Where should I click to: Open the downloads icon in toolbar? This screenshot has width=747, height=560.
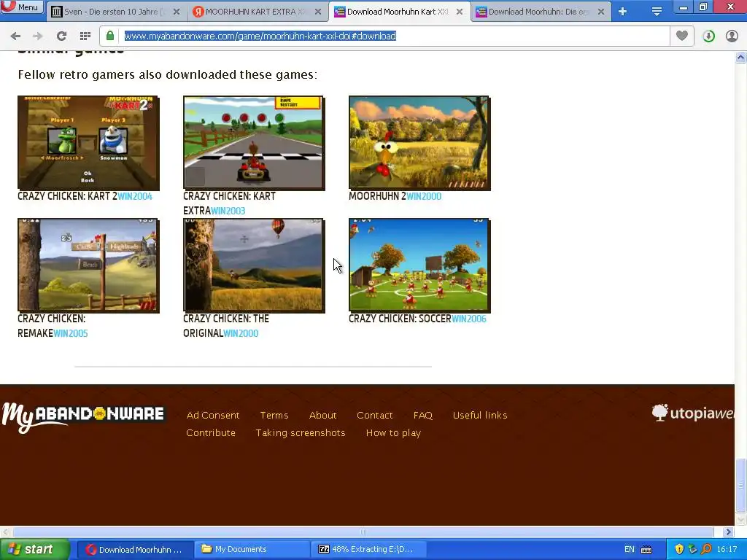tap(708, 36)
